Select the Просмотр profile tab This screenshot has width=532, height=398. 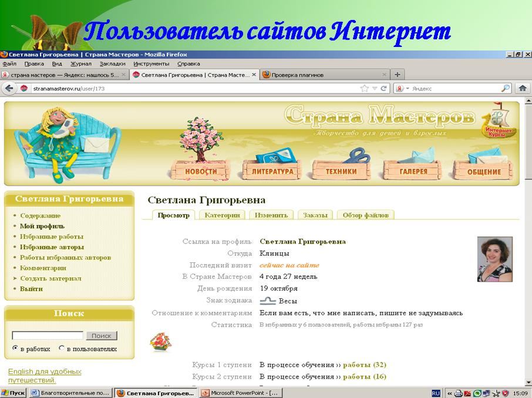tap(173, 215)
